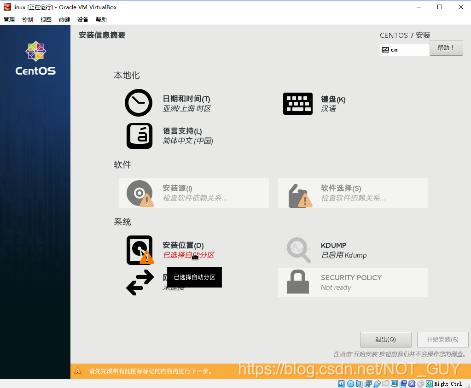Screen dimensions: 471x388
Task: Select the 键盘(K) label
Action: click(x=333, y=99)
